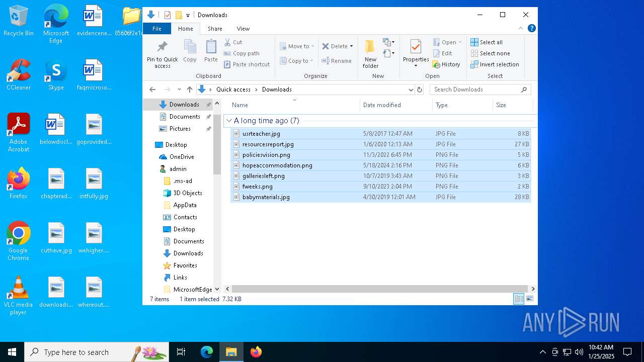Go up one level with Up arrow
Screen dimensions: 644x362
pos(190,89)
